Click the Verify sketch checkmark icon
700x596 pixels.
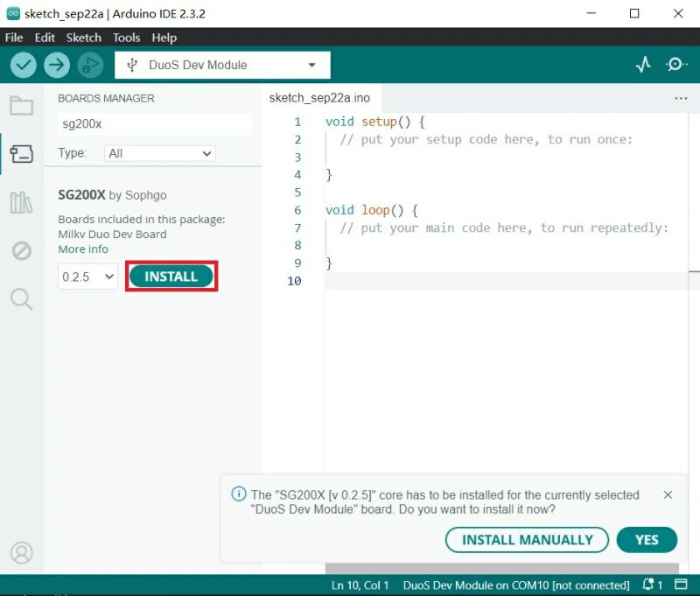24,65
